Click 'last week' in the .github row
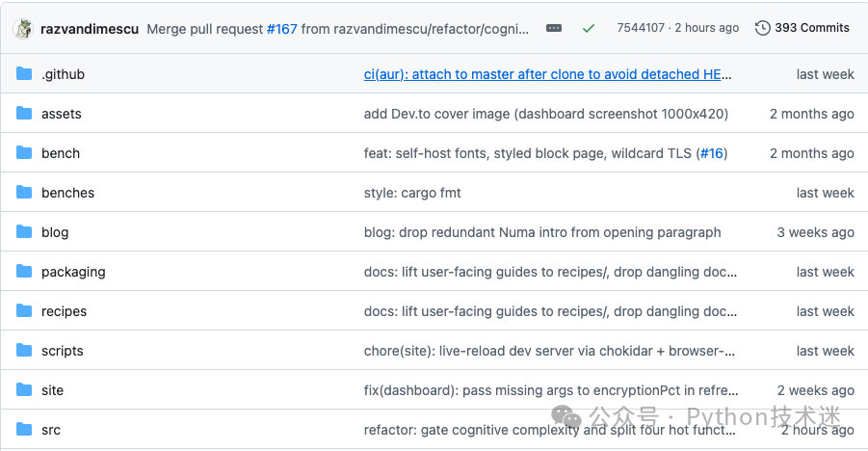 point(825,74)
